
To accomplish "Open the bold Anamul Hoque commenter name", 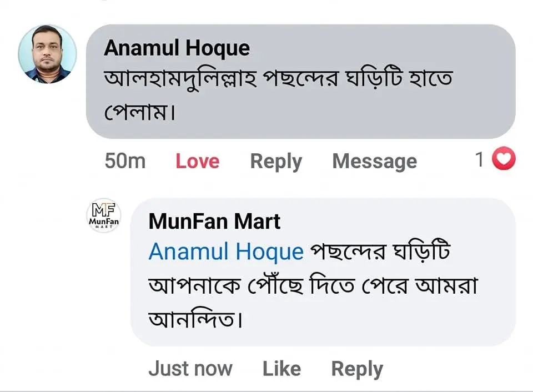I will coord(177,49).
